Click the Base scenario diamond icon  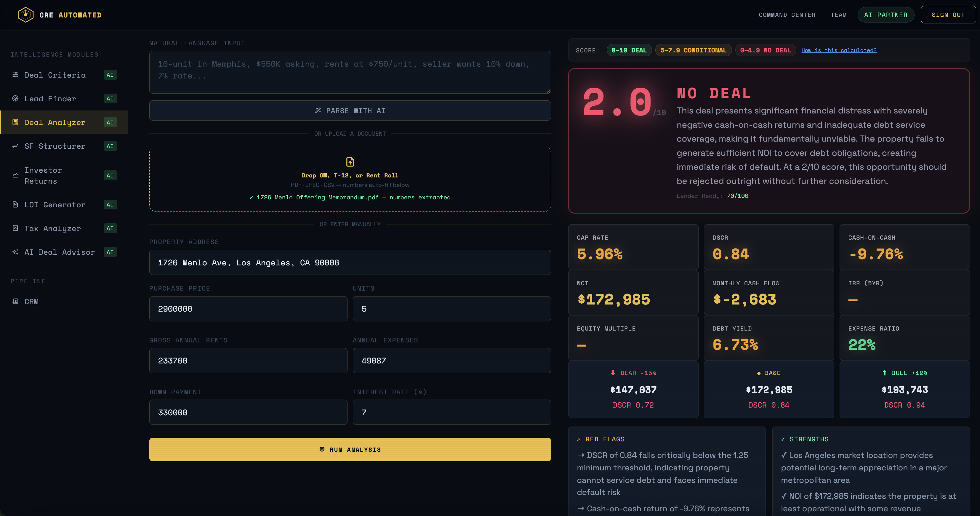[x=759, y=373]
